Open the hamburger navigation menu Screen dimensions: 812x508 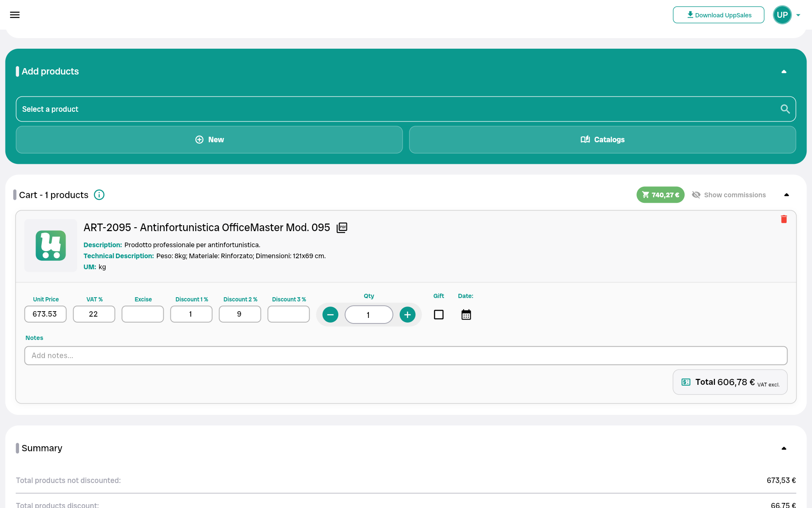[x=15, y=15]
